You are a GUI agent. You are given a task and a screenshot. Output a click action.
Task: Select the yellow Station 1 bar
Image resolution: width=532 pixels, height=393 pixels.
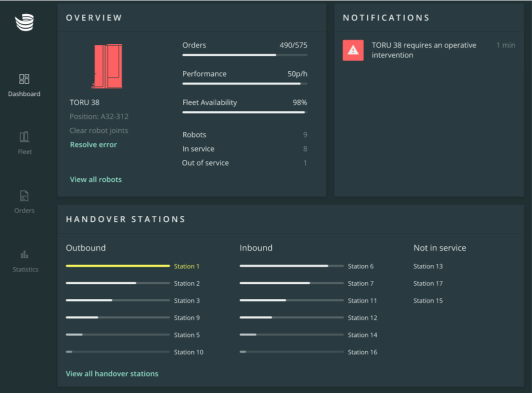click(117, 266)
